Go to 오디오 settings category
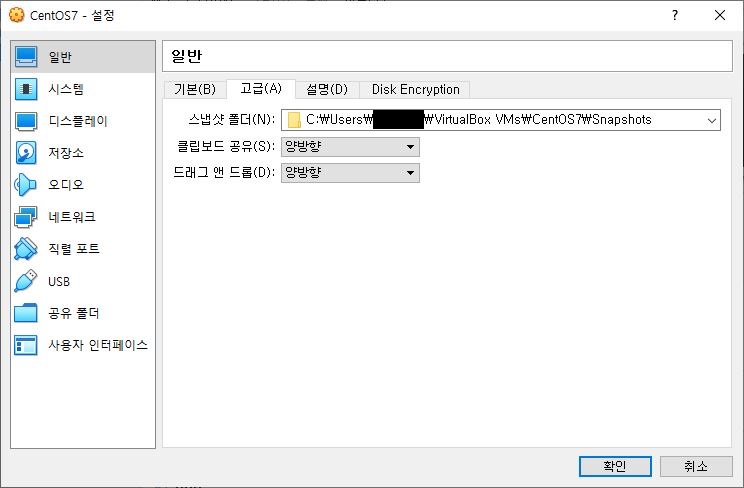Image resolution: width=744 pixels, height=488 pixels. click(83, 185)
